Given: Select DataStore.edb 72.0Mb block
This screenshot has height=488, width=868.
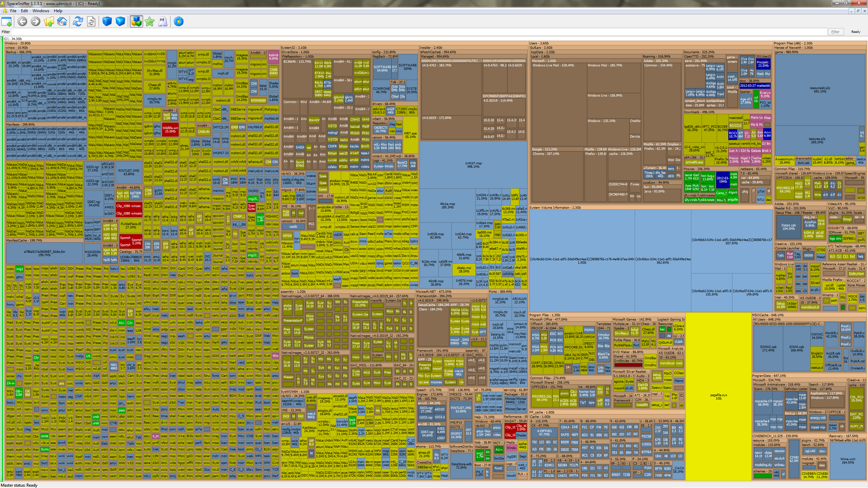Looking at the screenshot, I should tap(461, 466).
